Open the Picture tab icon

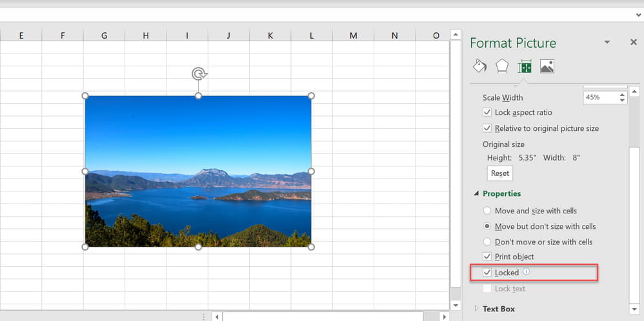[547, 66]
